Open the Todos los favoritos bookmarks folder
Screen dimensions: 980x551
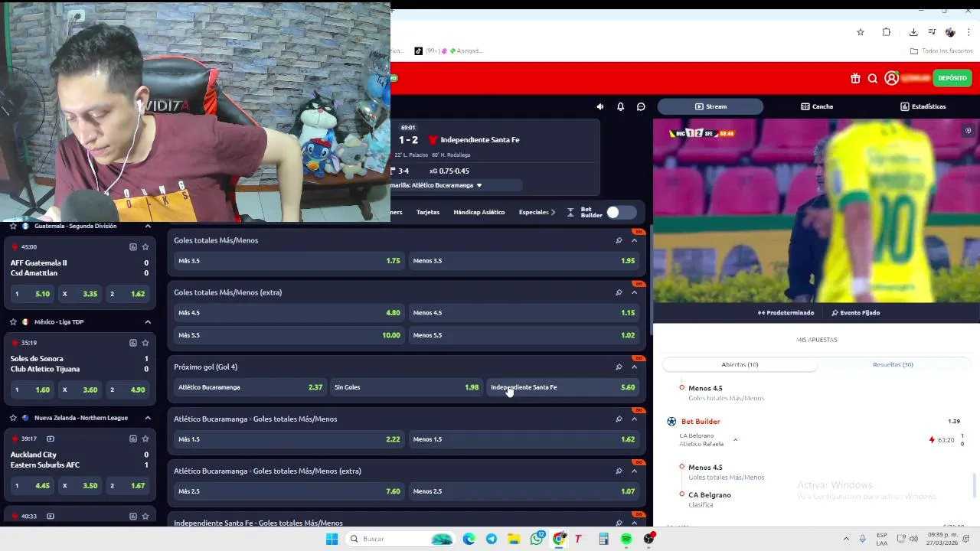point(942,51)
